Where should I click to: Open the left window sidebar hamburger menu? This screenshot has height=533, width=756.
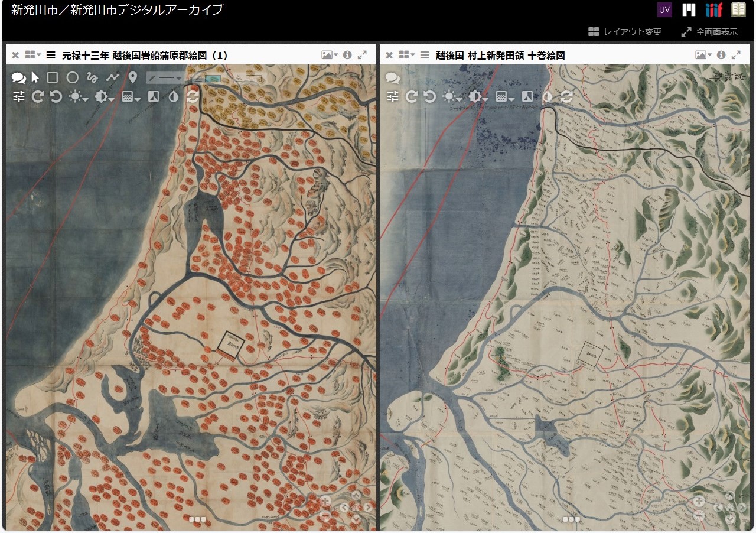point(51,55)
